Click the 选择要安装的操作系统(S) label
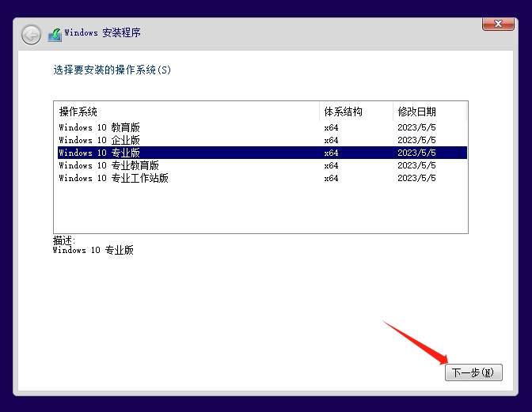The image size is (532, 412). 112,70
